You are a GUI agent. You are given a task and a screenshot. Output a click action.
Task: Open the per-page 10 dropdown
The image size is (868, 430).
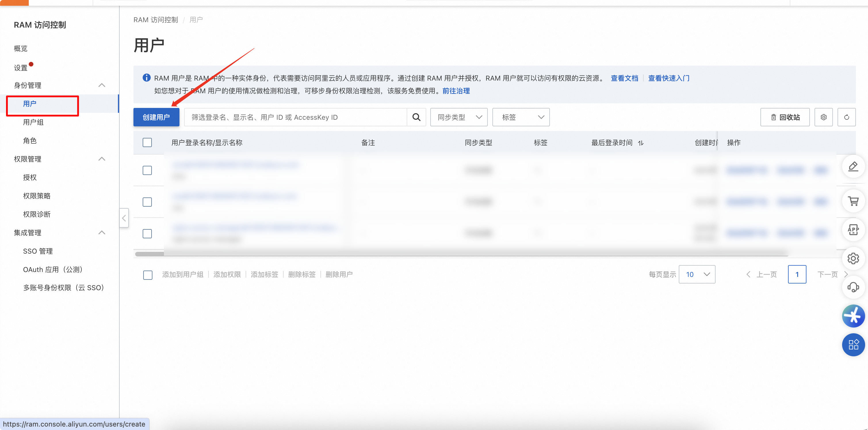697,275
